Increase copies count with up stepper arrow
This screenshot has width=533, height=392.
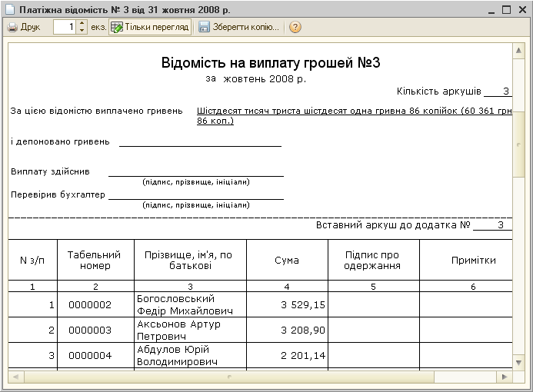click(82, 23)
